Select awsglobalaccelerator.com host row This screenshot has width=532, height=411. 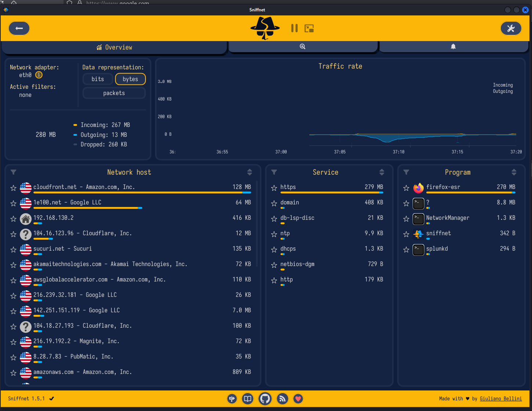(x=131, y=281)
